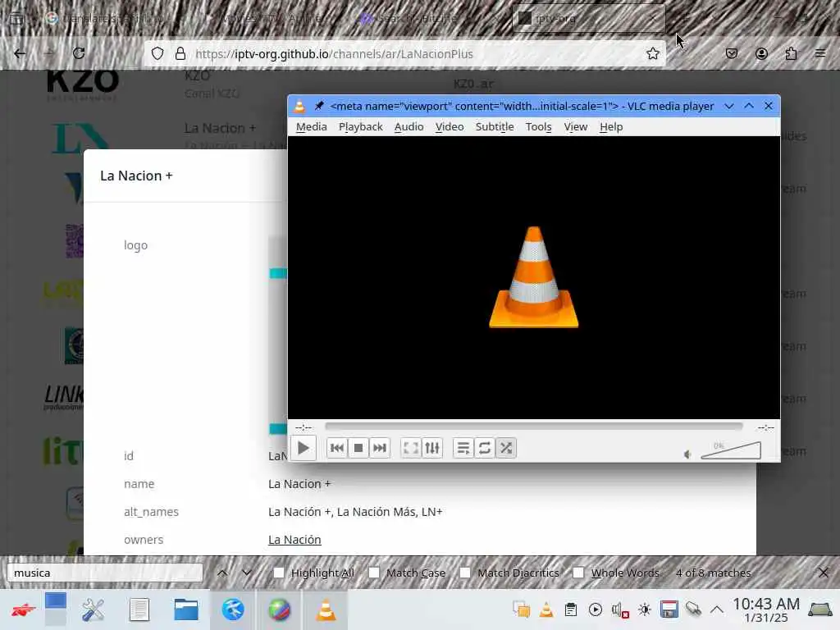Open Firefox account icon
The image size is (840, 630).
pos(761,53)
